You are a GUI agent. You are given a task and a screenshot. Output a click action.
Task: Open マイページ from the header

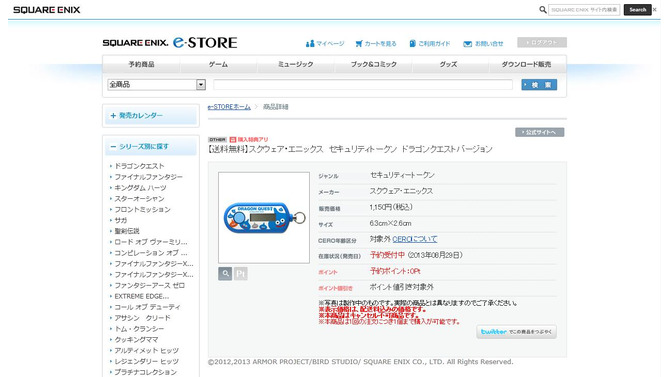pos(325,44)
